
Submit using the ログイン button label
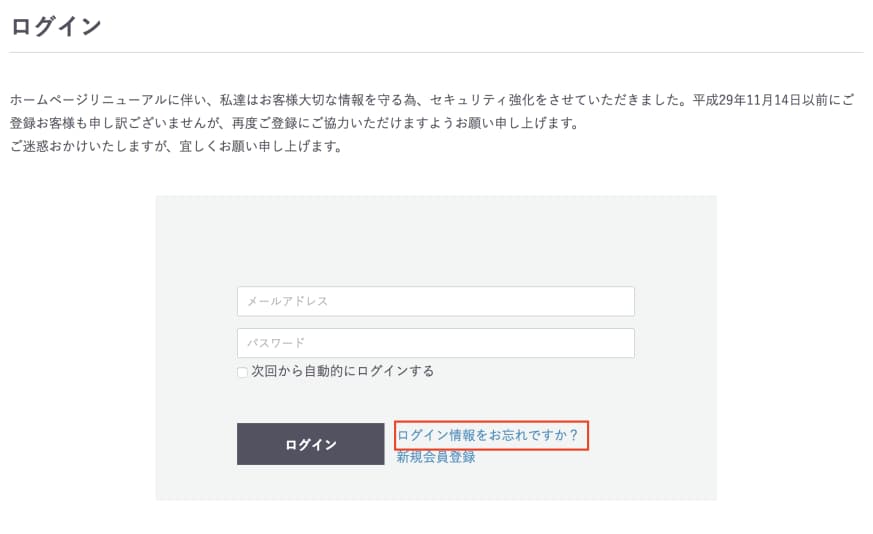click(311, 444)
